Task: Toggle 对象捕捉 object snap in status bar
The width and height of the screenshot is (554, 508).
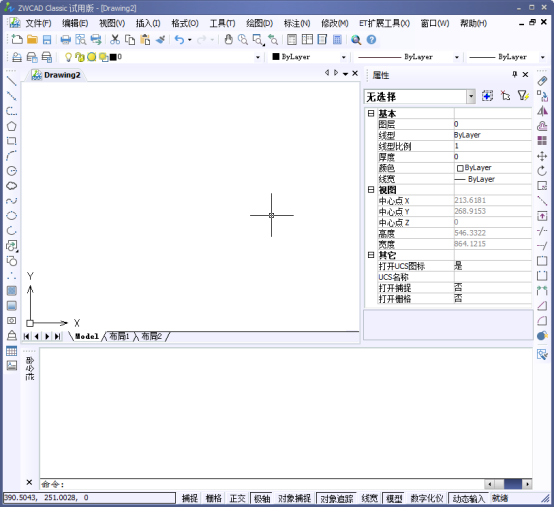Action: click(x=294, y=498)
